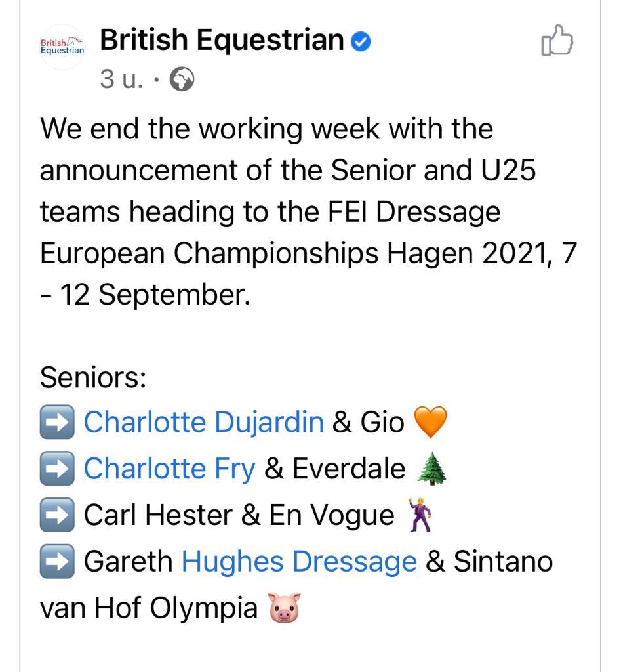
Task: Click the public globe audience icon
Action: coord(182,79)
